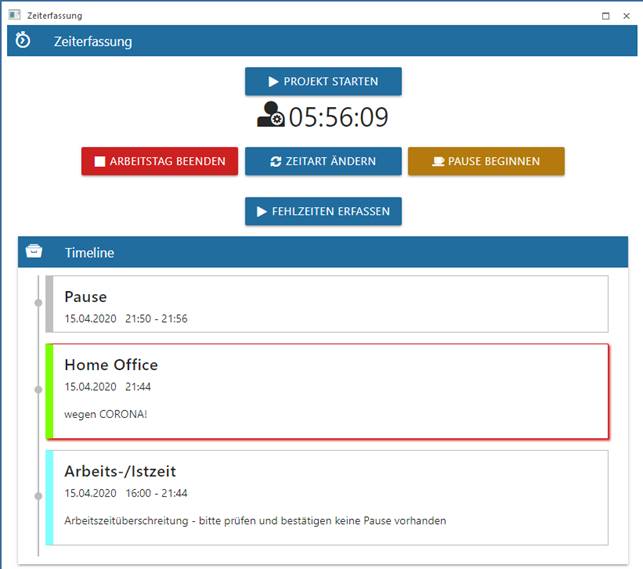Open Fehlzeiten Erfassen
Image resolution: width=643 pixels, height=569 pixels.
pos(323,211)
